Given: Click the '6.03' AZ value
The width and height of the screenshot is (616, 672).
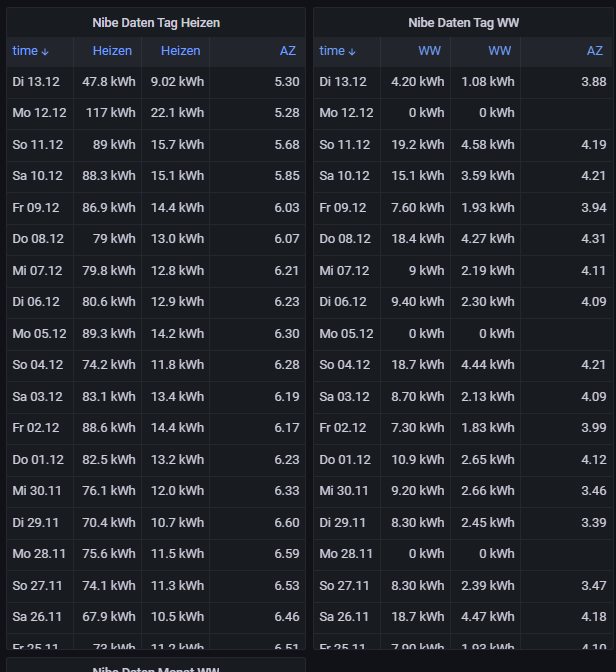Looking at the screenshot, I should pyautogui.click(x=287, y=207).
